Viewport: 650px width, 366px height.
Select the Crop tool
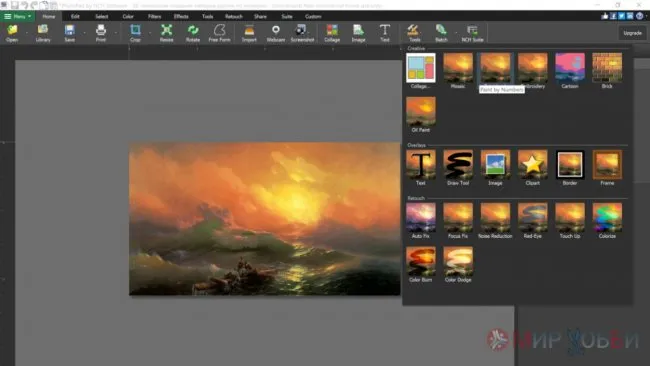[135, 33]
